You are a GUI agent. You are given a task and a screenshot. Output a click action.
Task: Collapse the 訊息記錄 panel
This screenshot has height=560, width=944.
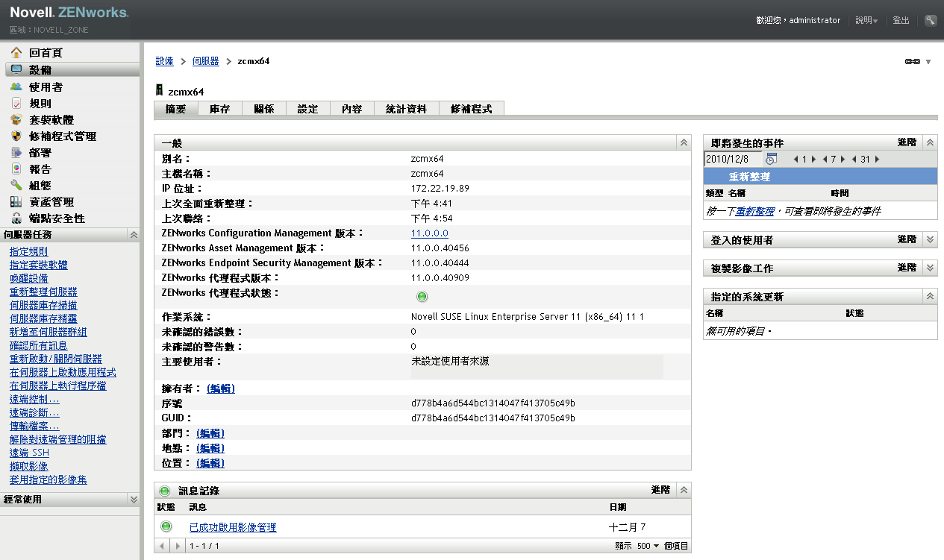683,490
